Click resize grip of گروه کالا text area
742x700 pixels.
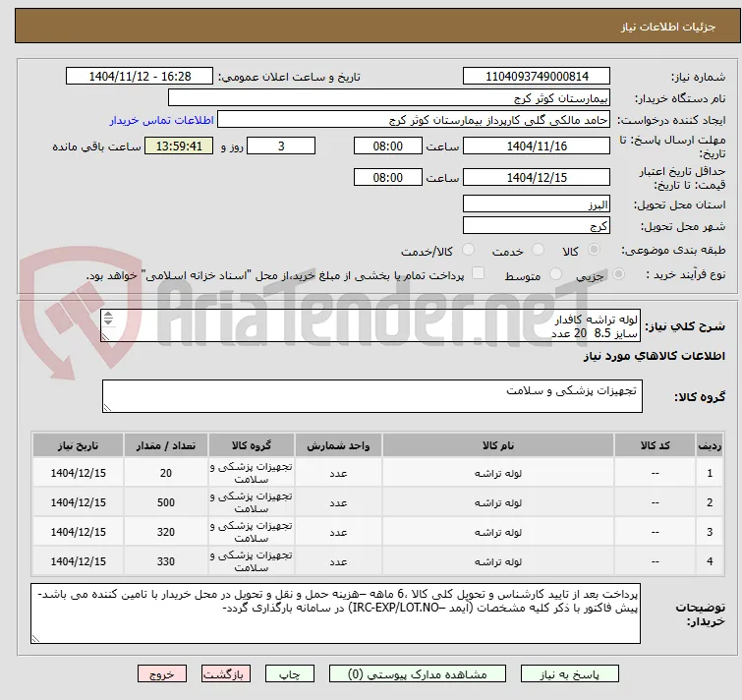[x=107, y=408]
